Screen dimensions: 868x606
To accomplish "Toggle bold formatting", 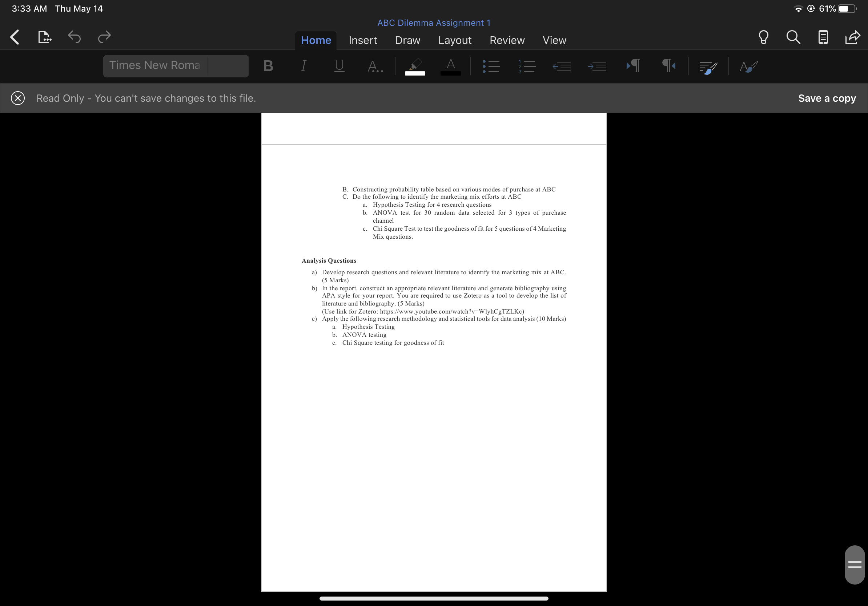I will pos(268,66).
